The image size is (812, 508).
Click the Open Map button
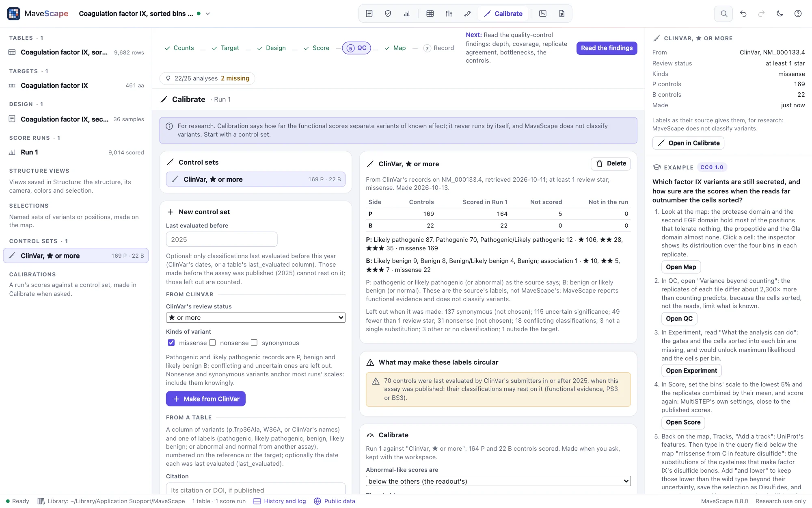pyautogui.click(x=681, y=267)
